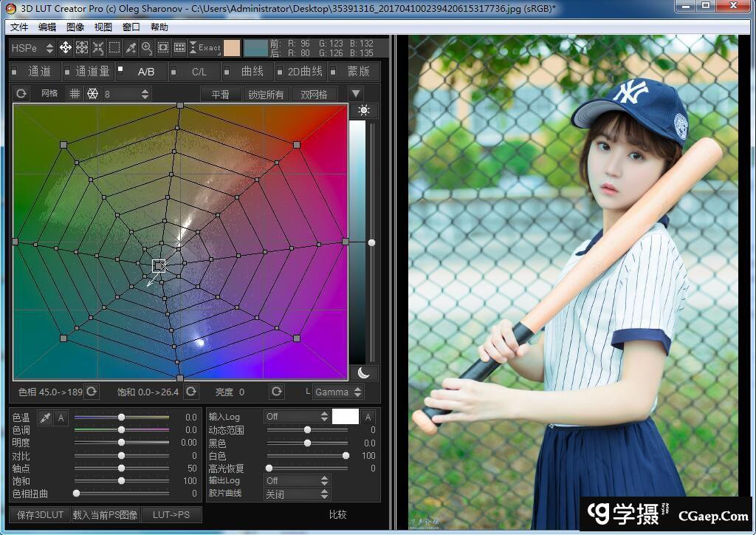Open the 文件 menu

pyautogui.click(x=19, y=27)
